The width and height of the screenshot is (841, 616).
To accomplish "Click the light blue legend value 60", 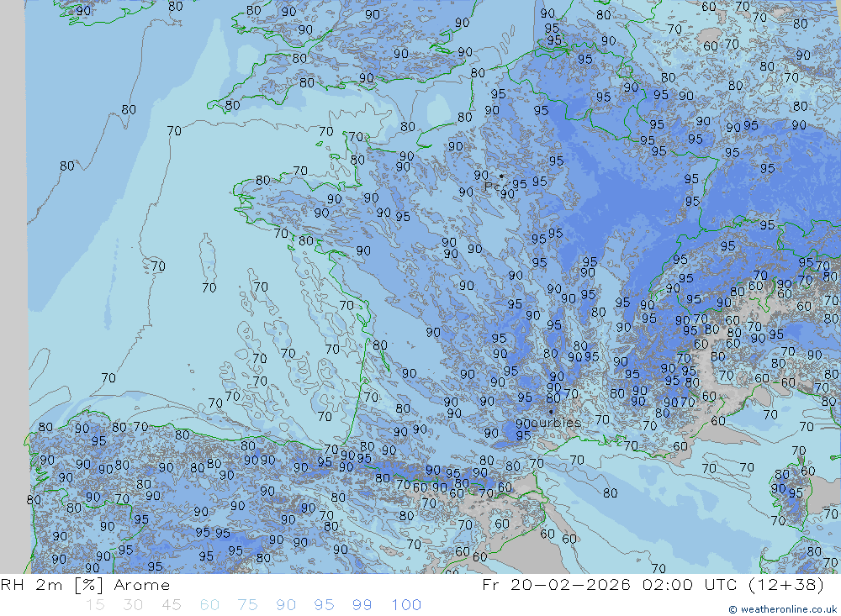I will (x=209, y=605).
